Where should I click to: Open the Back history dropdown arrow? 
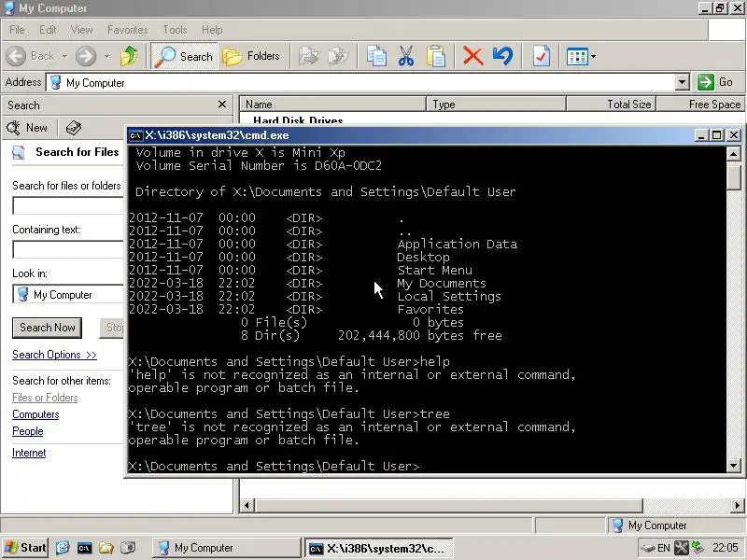coord(64,56)
